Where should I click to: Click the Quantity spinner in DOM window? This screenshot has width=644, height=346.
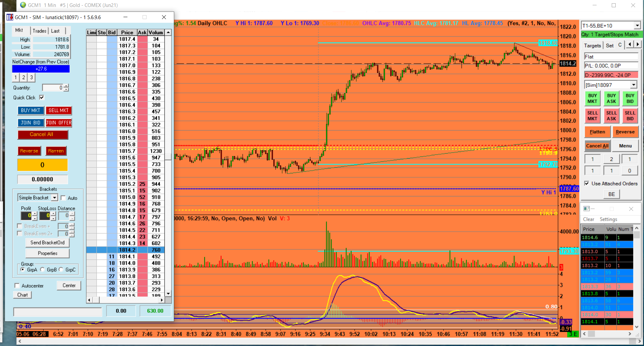[66, 88]
